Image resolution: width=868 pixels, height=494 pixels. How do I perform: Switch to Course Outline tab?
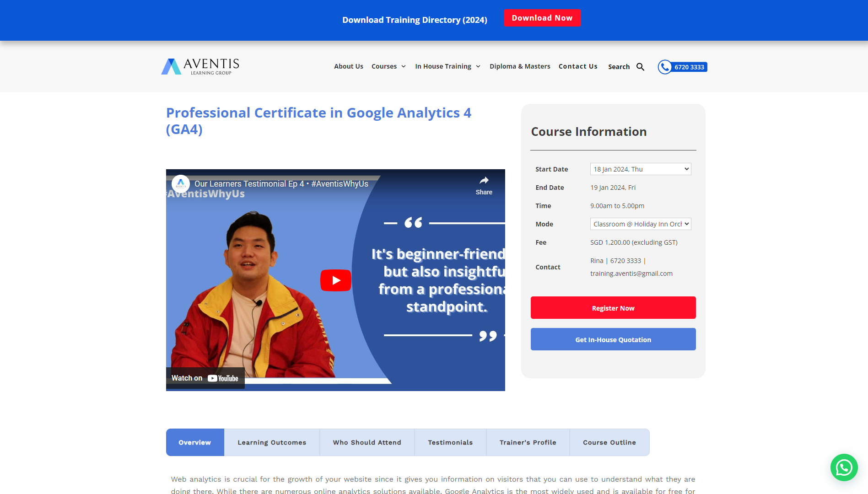609,442
